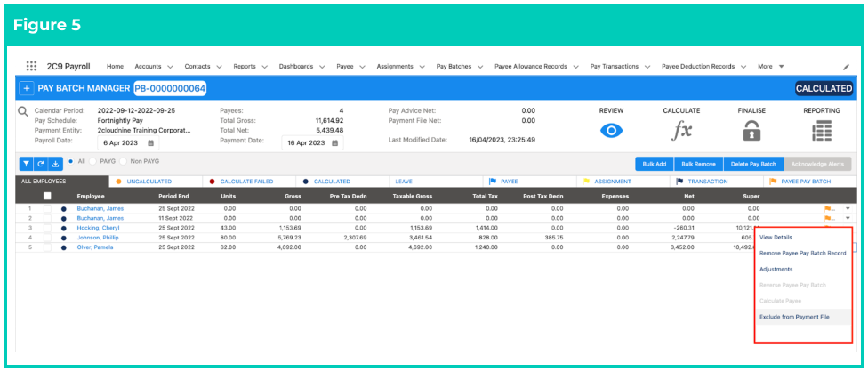868x372 pixels.
Task: Click the plus icon beside Pay Batch Manager
Action: pyautogui.click(x=26, y=89)
